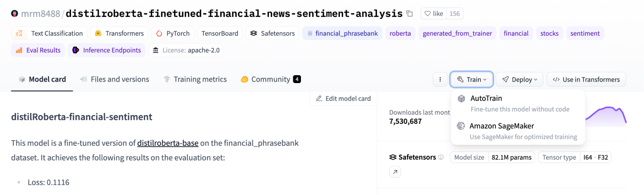The image size is (644, 195).
Task: Open the financial_phrasebank dataset tag
Action: pyautogui.click(x=342, y=33)
